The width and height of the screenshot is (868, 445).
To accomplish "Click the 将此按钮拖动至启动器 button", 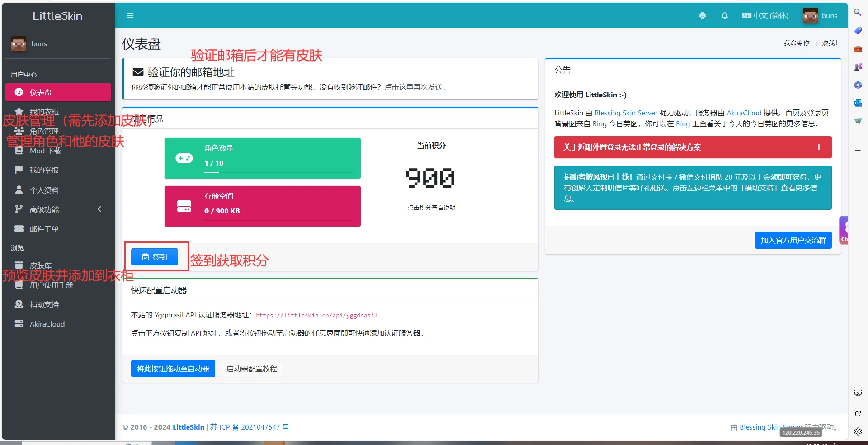I will coord(173,369).
